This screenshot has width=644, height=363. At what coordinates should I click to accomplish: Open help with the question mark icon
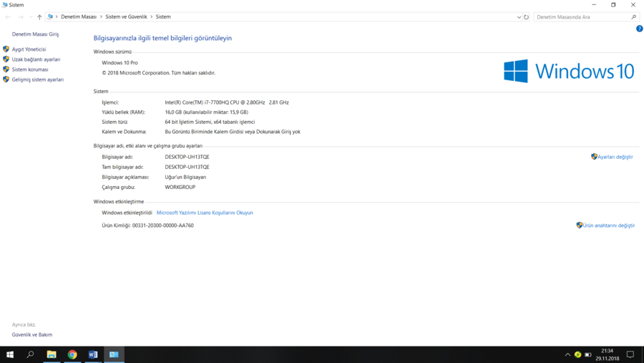(x=640, y=29)
